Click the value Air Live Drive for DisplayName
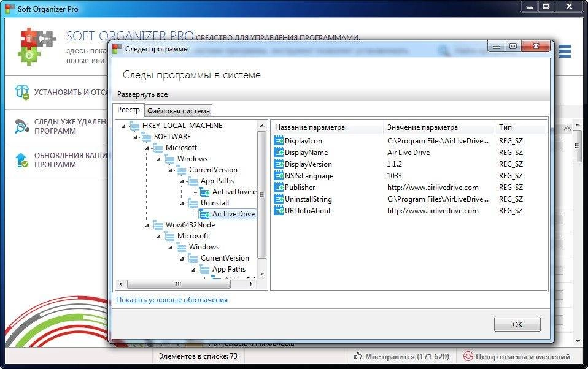Image resolution: width=588 pixels, height=369 pixels. pyautogui.click(x=408, y=153)
